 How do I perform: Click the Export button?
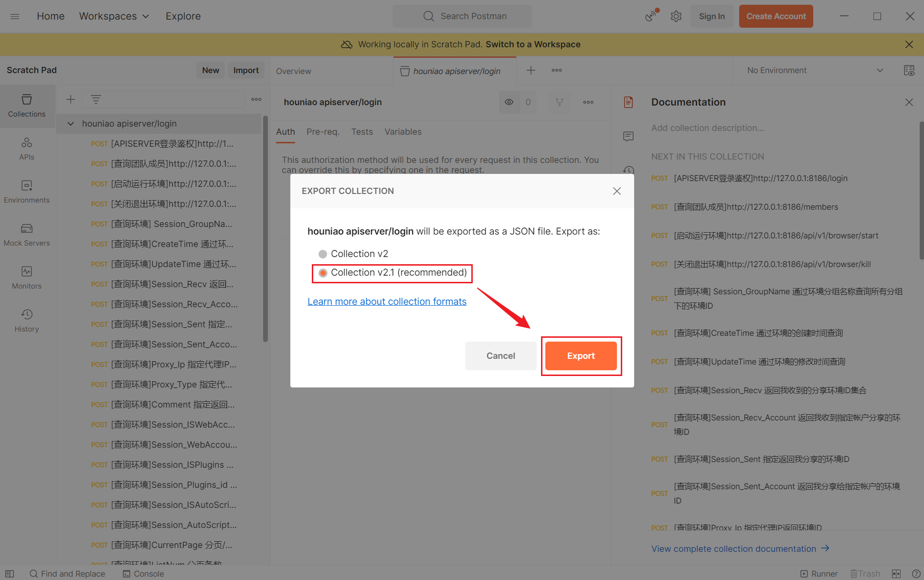[581, 356]
